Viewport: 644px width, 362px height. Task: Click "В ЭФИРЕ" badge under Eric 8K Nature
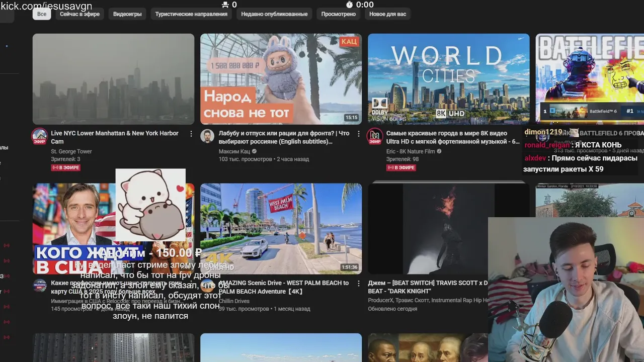tap(401, 167)
